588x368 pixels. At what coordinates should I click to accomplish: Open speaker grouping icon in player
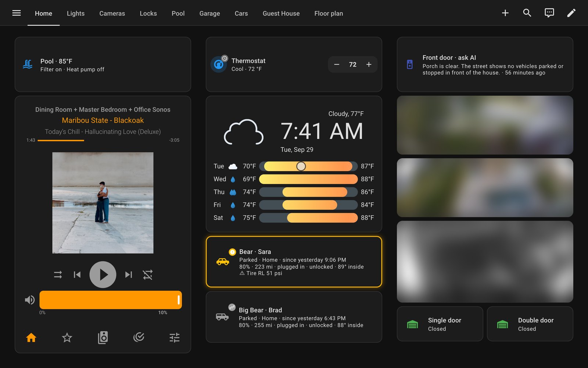(103, 337)
